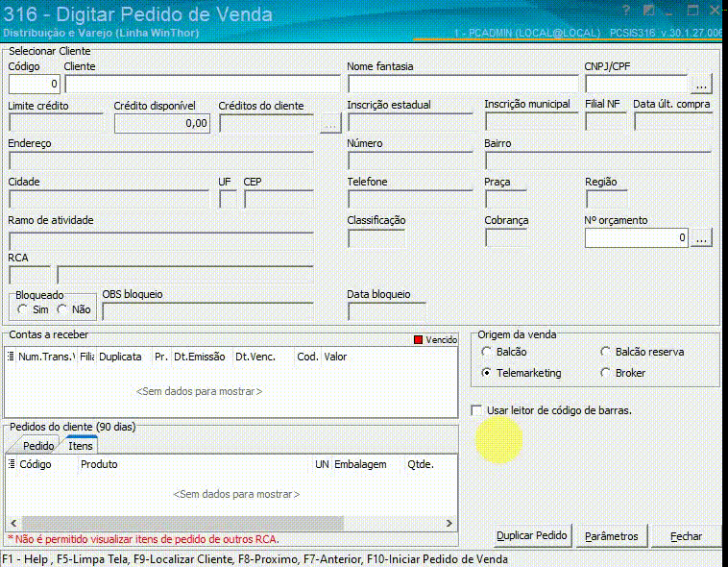
Task: Click the Num.Trans. column header
Action: tap(46, 357)
